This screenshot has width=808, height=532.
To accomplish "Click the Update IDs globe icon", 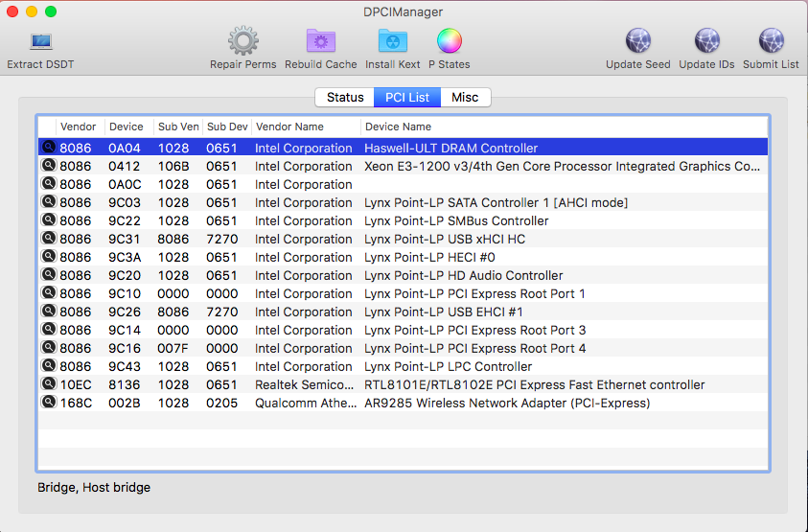I will point(706,42).
